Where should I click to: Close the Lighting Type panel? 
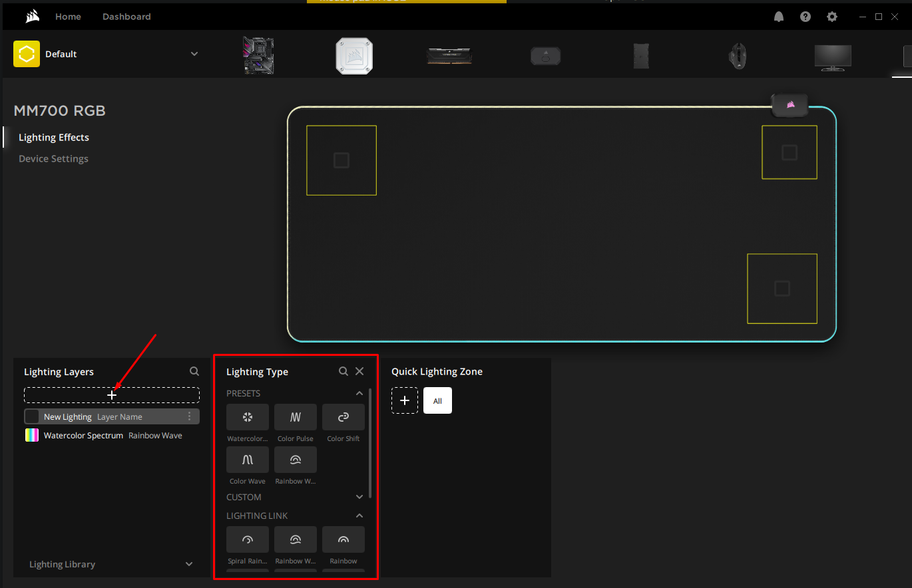pyautogui.click(x=359, y=371)
